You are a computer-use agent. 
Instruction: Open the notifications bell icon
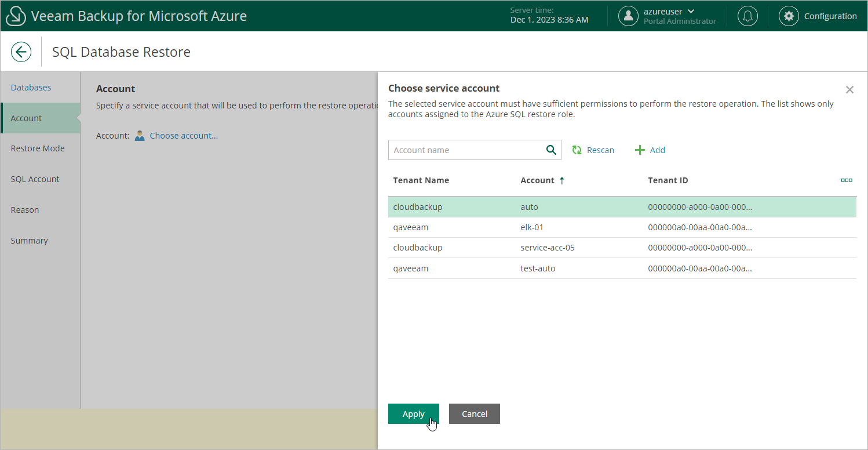747,16
